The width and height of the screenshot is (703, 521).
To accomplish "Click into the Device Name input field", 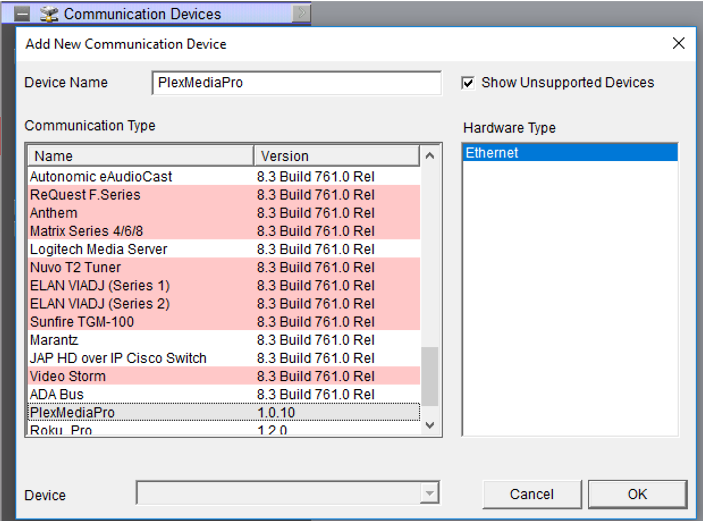I will tap(296, 83).
